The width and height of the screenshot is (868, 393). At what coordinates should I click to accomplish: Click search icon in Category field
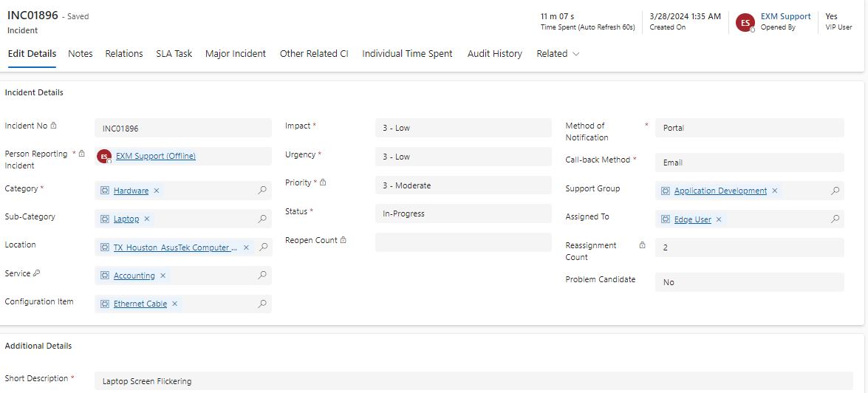pyautogui.click(x=262, y=191)
